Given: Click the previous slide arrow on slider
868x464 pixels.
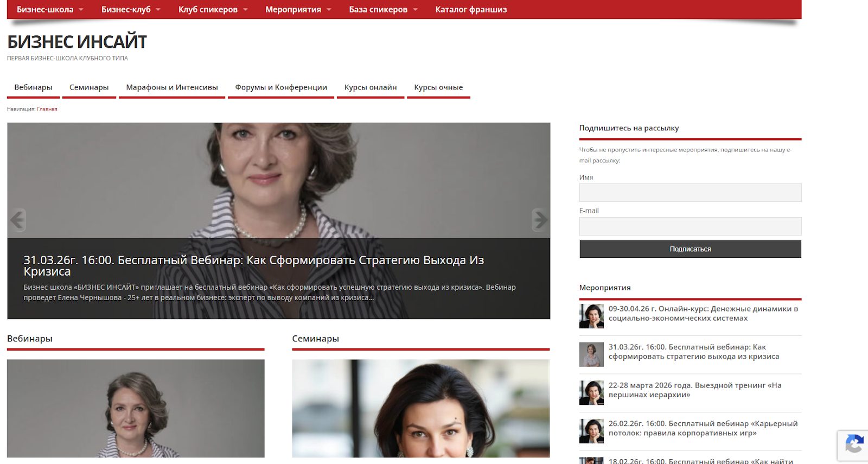Looking at the screenshot, I should (x=17, y=220).
